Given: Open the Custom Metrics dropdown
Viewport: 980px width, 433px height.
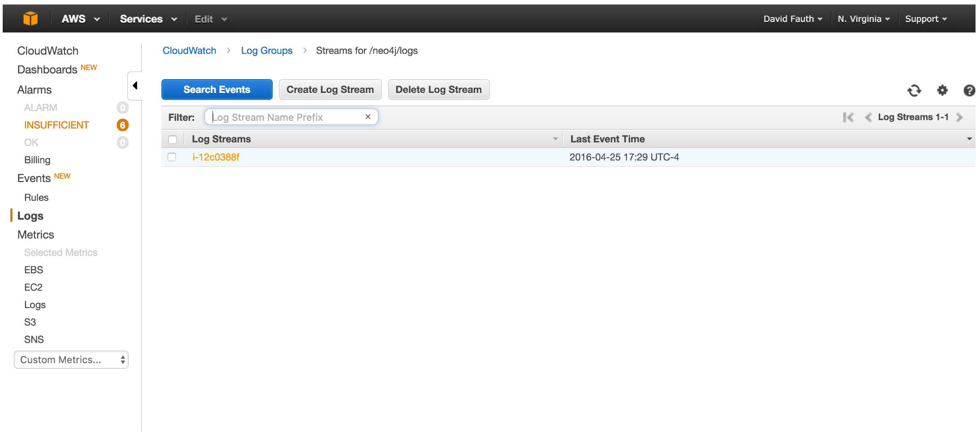Looking at the screenshot, I should [71, 359].
